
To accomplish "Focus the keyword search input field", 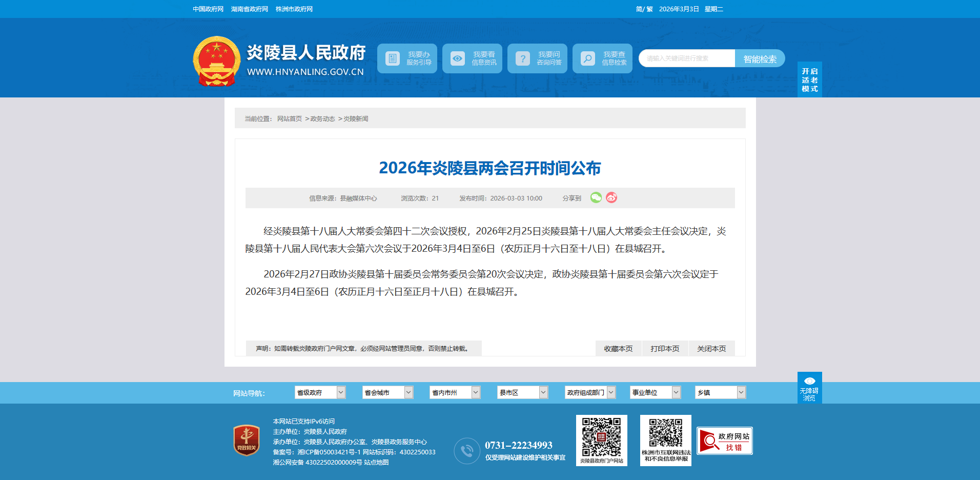I will tap(687, 58).
